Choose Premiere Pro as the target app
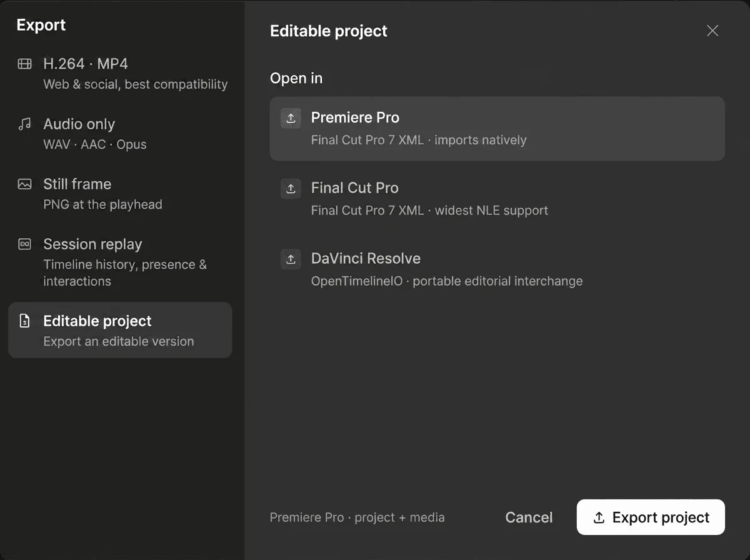Image resolution: width=750 pixels, height=560 pixels. [x=497, y=128]
